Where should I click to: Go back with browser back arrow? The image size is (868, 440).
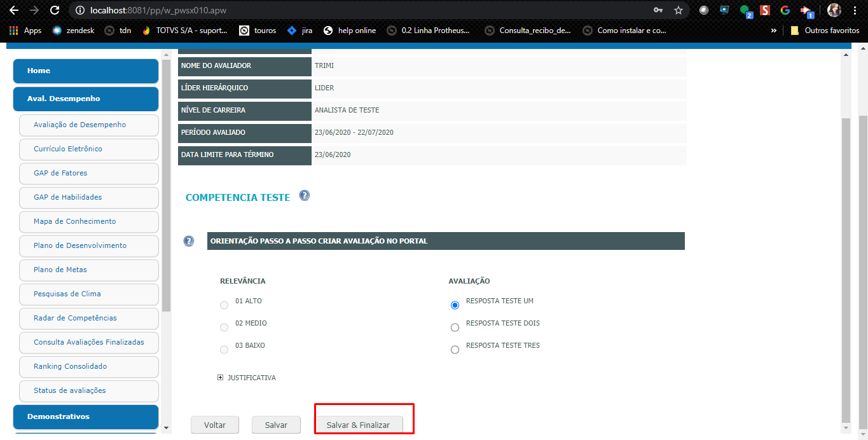[x=14, y=10]
